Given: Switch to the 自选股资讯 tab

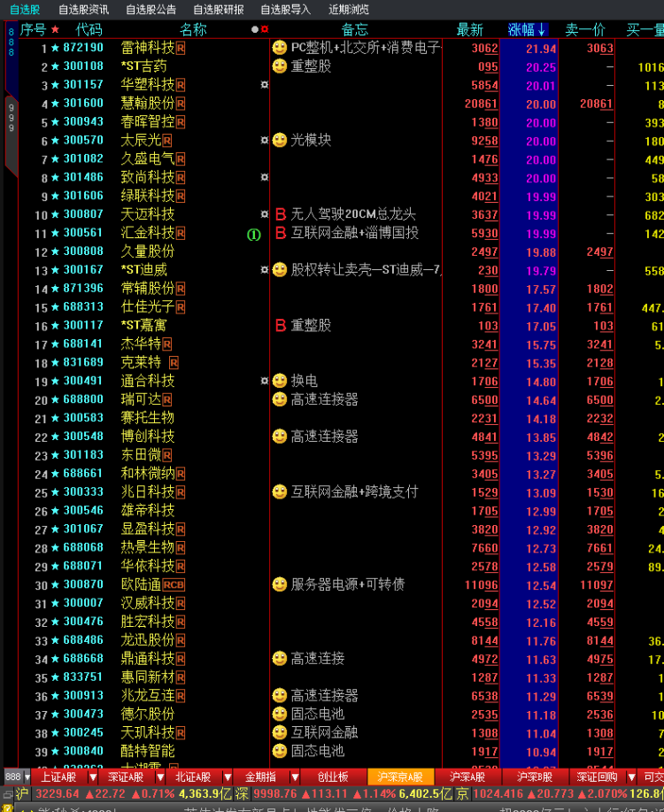Looking at the screenshot, I should 83,10.
